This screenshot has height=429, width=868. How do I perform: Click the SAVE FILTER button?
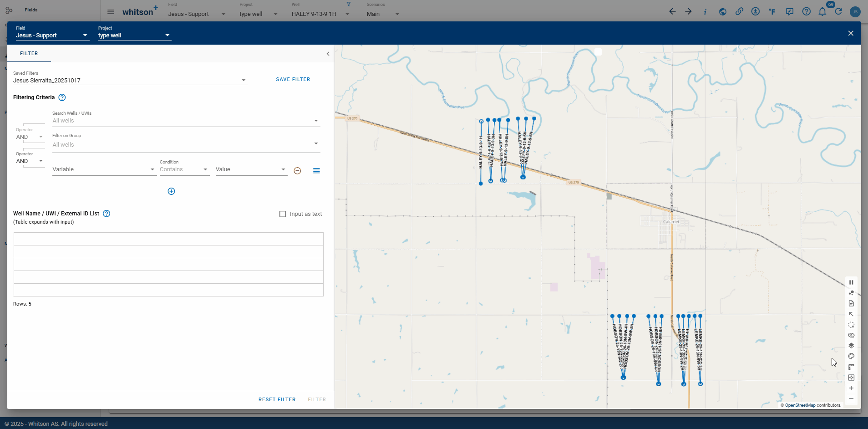[x=293, y=79]
